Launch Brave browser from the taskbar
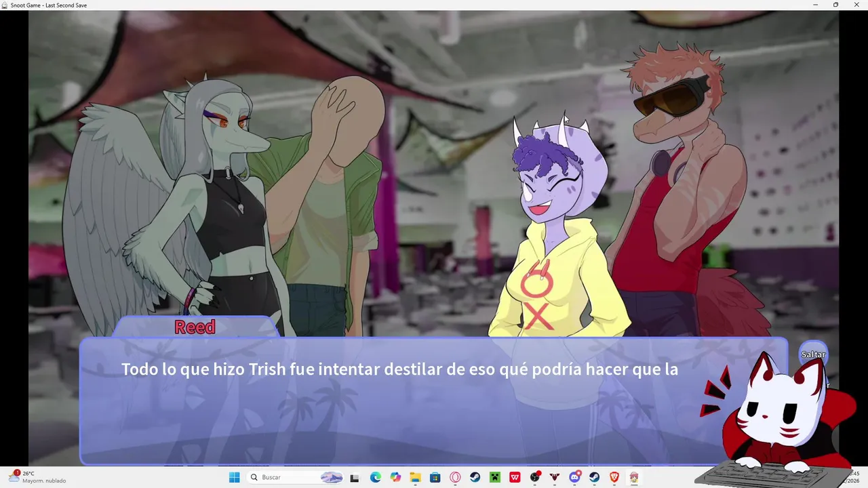This screenshot has width=868, height=488. coord(614,477)
